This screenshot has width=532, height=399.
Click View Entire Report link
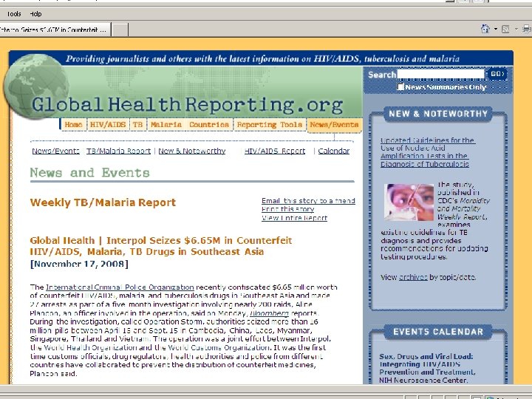click(295, 218)
